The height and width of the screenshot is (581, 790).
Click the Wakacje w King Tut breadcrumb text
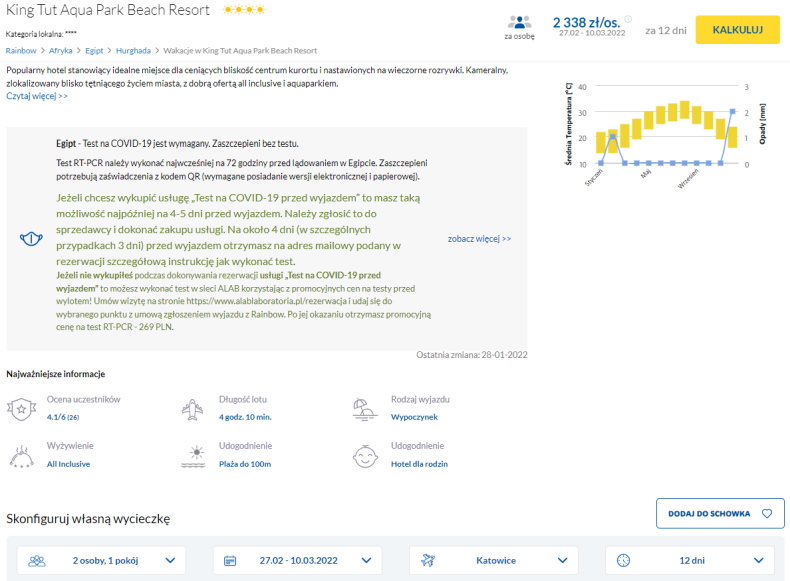click(x=240, y=50)
